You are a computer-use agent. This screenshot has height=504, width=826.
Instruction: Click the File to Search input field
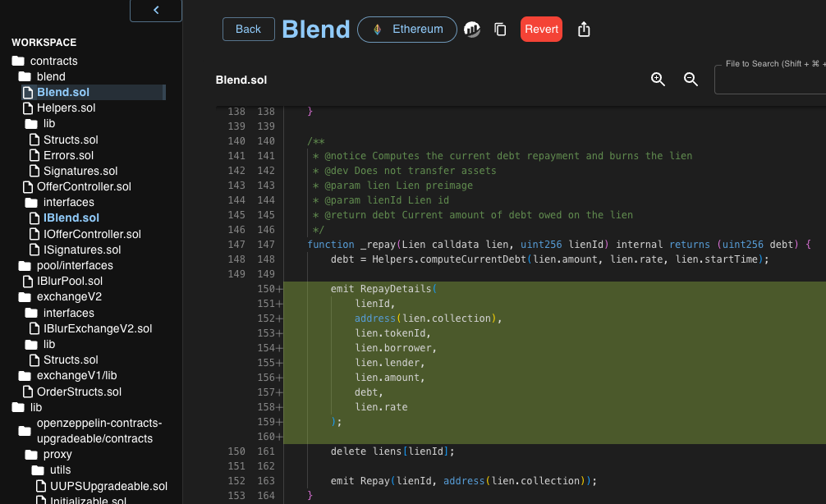coord(770,80)
